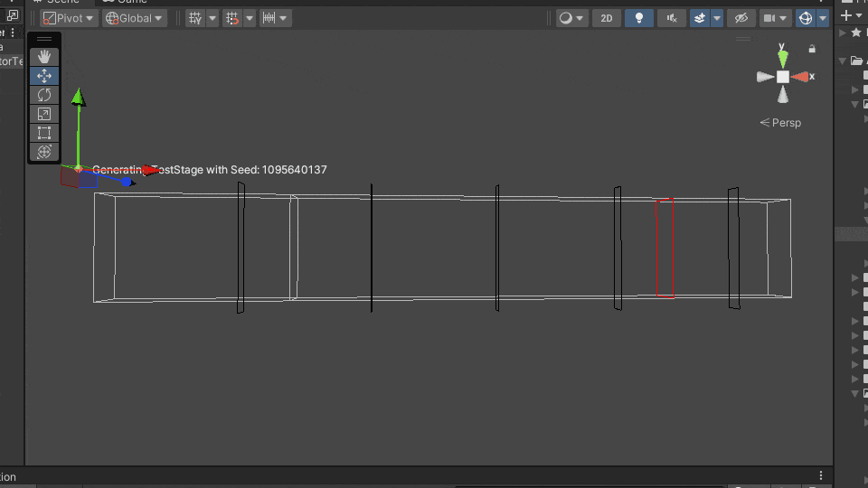Toggle hidden objects scene visibility
Screen dimensions: 868x488
[x=741, y=18]
